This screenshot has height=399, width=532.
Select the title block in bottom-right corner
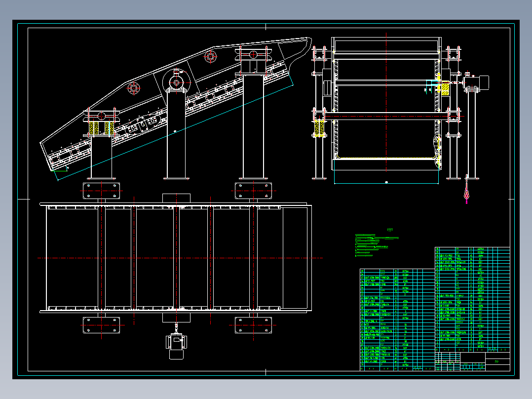(x=473, y=361)
